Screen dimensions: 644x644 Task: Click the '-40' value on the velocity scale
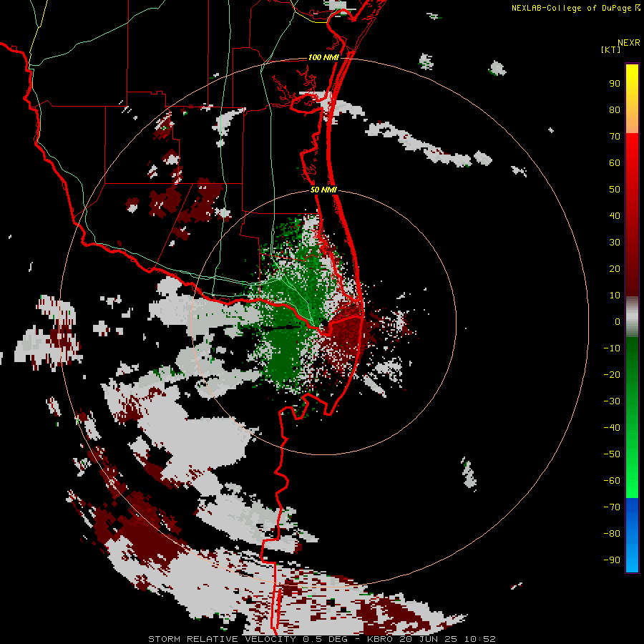[612, 428]
